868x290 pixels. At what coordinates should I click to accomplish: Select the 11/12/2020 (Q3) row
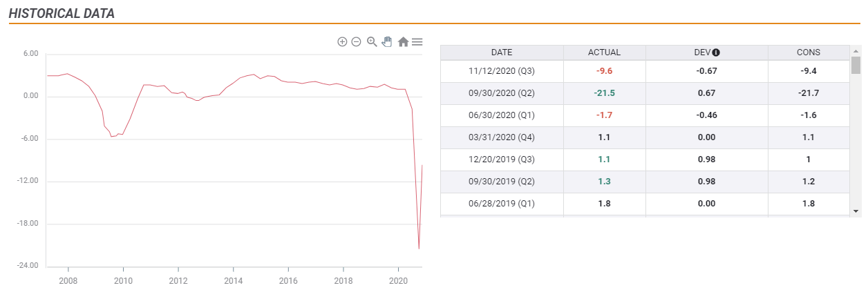[645, 71]
